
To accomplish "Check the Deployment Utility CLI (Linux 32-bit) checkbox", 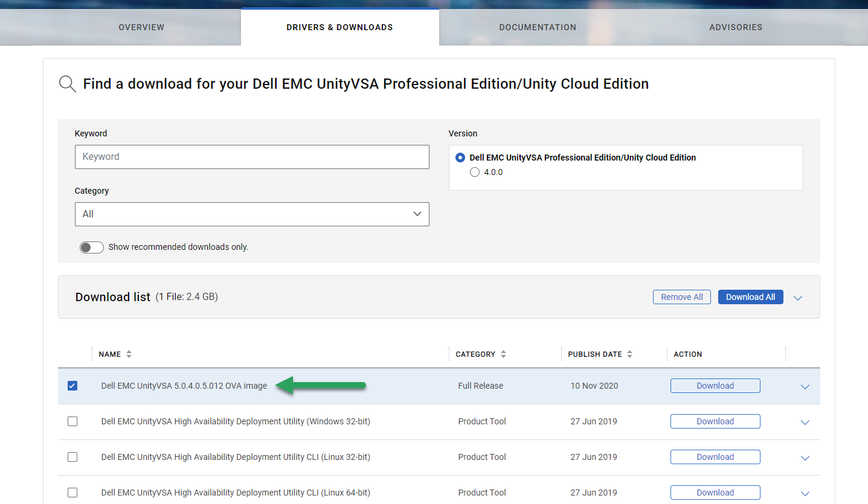I will coord(72,457).
